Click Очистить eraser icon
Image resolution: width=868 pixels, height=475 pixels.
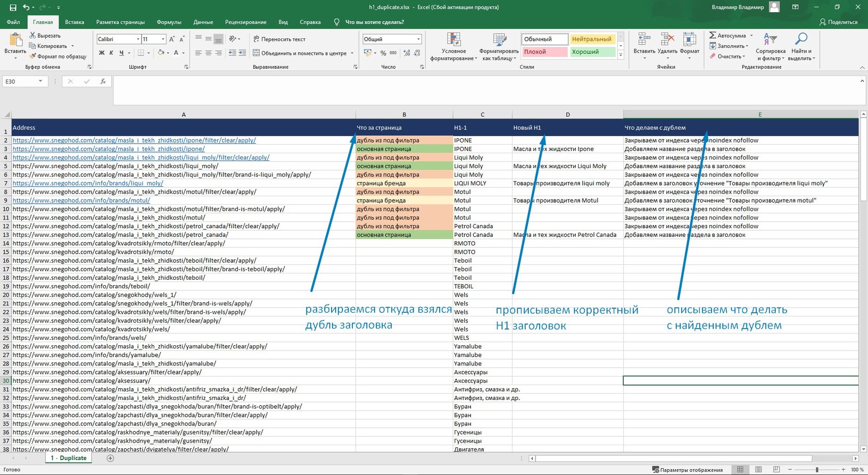click(713, 56)
